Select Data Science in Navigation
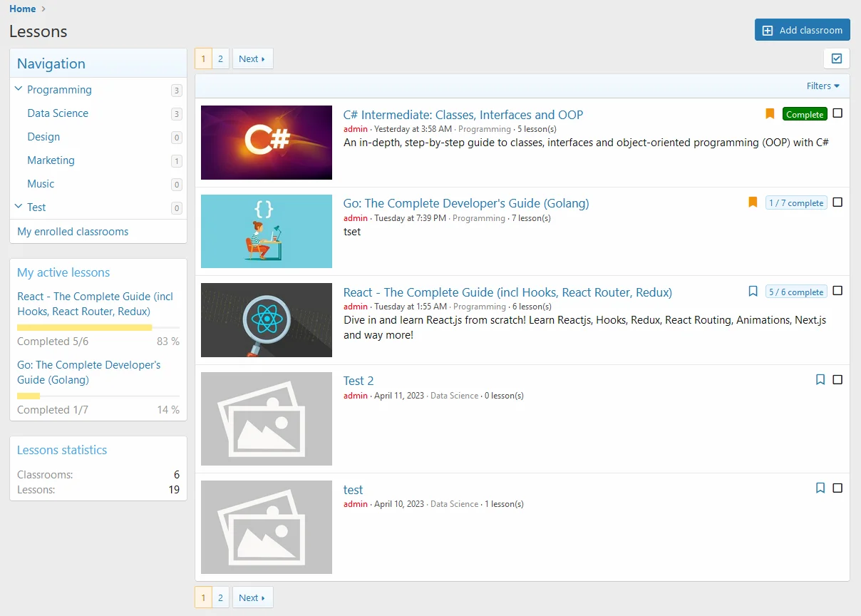The height and width of the screenshot is (616, 861). (x=58, y=113)
